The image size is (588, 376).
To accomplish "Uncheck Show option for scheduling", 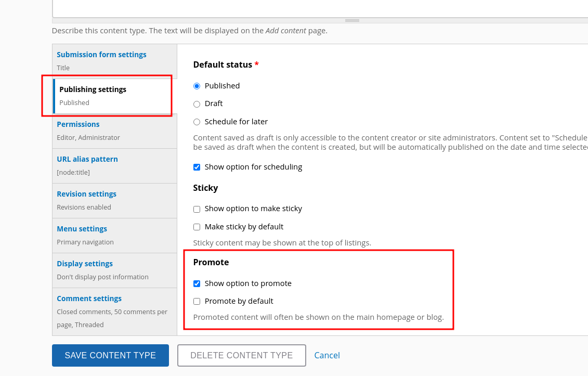I will pos(197,167).
